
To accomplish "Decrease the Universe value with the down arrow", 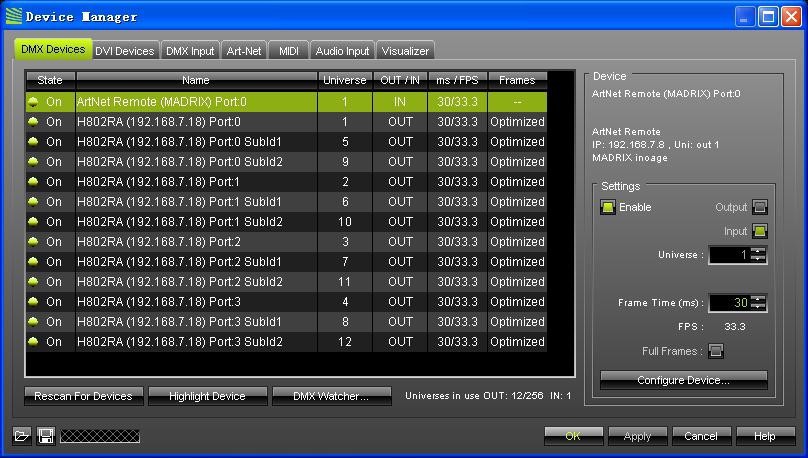I will pyautogui.click(x=758, y=259).
